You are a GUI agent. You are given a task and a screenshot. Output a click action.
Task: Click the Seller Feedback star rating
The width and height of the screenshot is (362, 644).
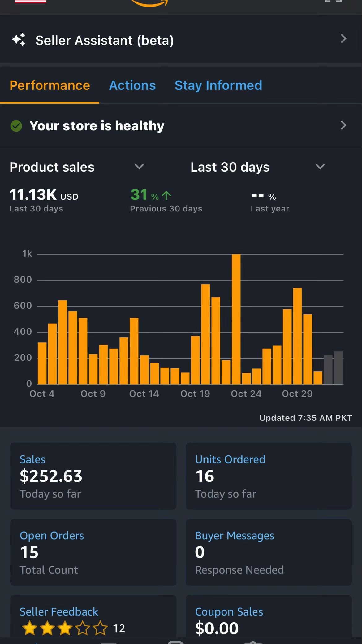[x=65, y=629]
